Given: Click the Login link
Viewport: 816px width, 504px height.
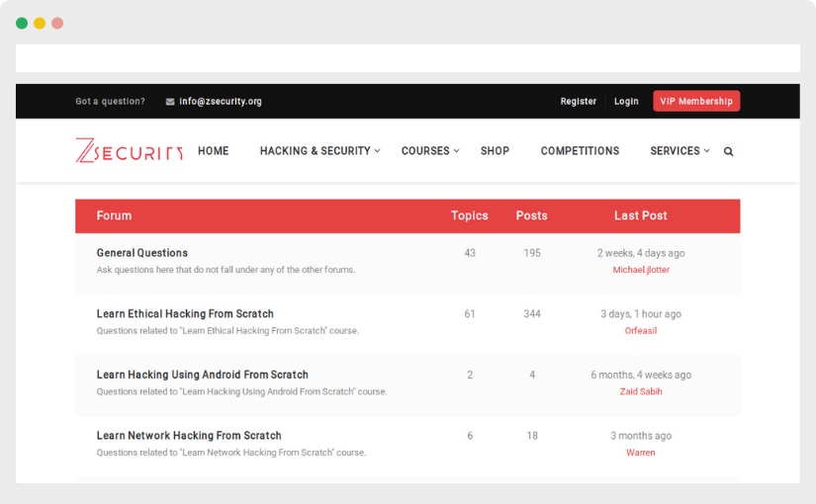Looking at the screenshot, I should 626,102.
